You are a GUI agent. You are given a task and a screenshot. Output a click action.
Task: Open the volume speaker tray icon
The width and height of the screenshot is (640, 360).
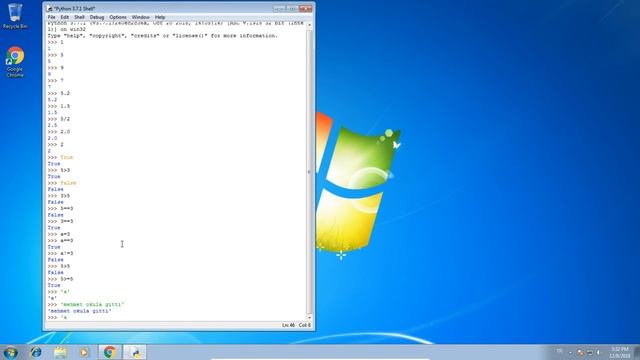(x=599, y=352)
